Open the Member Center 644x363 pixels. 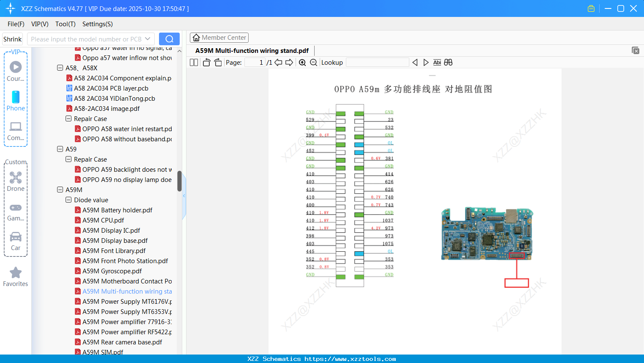219,38
